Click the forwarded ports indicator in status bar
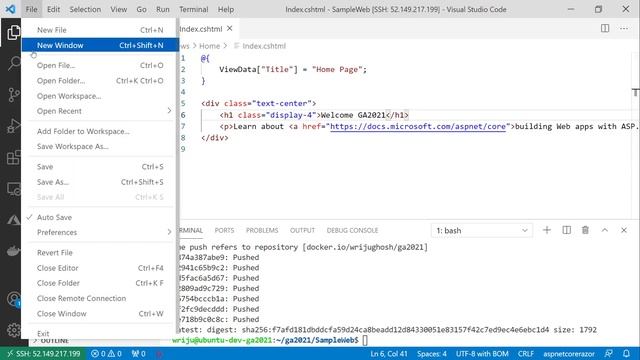The height and width of the screenshot is (360, 640). click(x=139, y=353)
